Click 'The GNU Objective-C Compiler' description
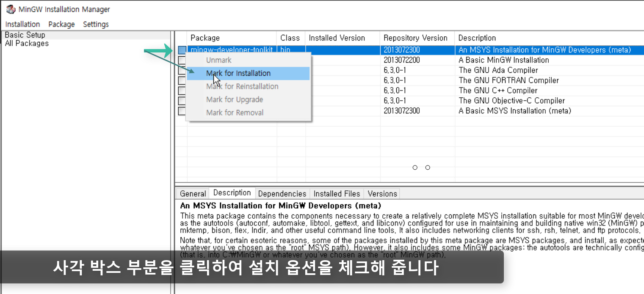The image size is (644, 294). click(512, 101)
